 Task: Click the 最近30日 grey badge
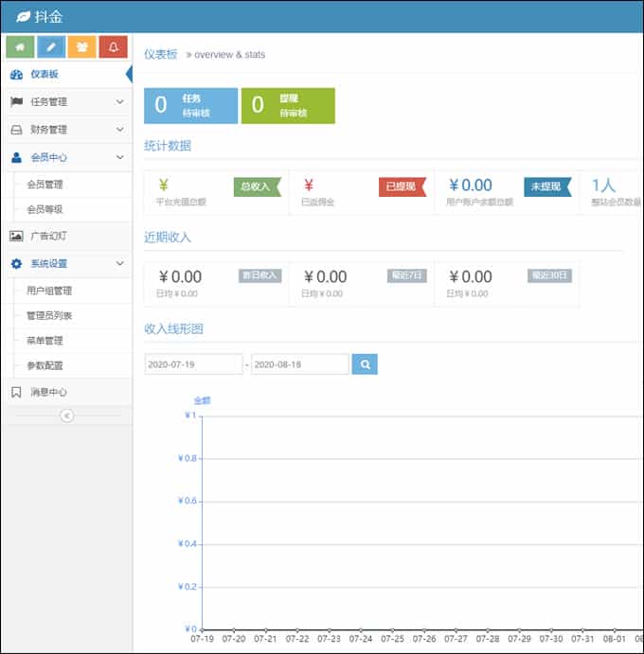pos(549,275)
